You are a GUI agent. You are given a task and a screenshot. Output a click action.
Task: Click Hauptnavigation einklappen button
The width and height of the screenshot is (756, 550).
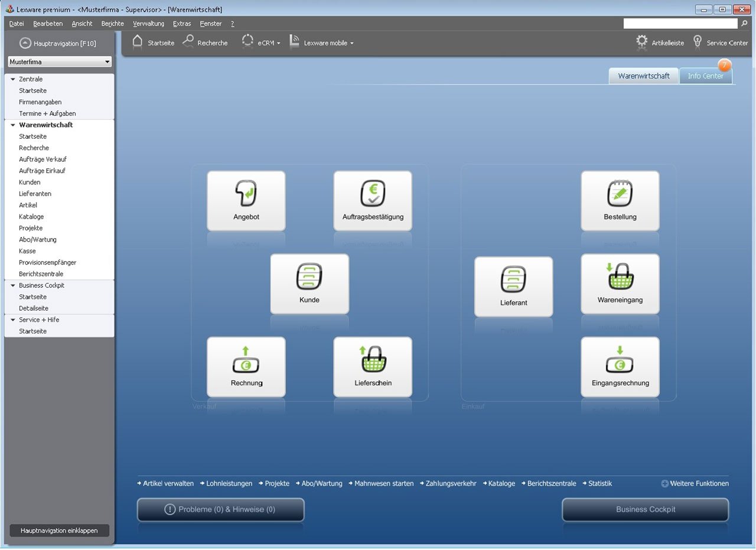coord(59,531)
